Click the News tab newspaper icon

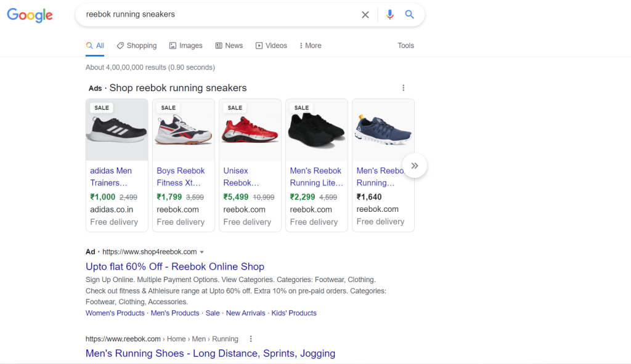point(219,45)
